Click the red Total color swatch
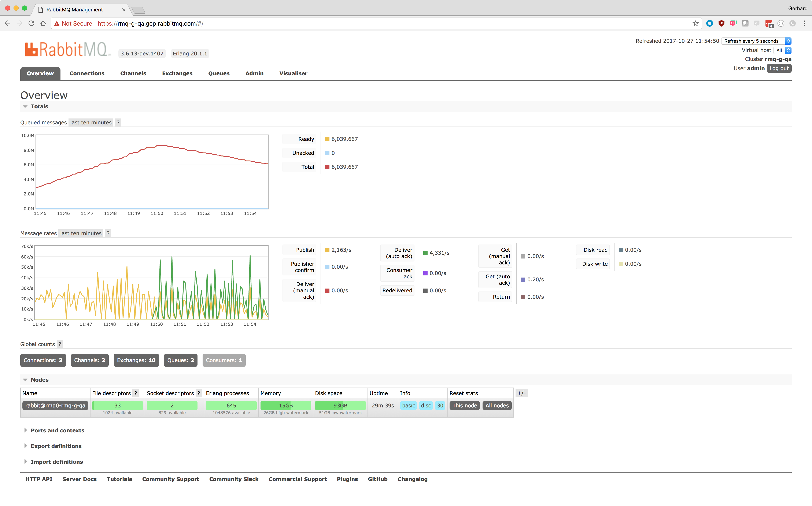 pos(327,167)
